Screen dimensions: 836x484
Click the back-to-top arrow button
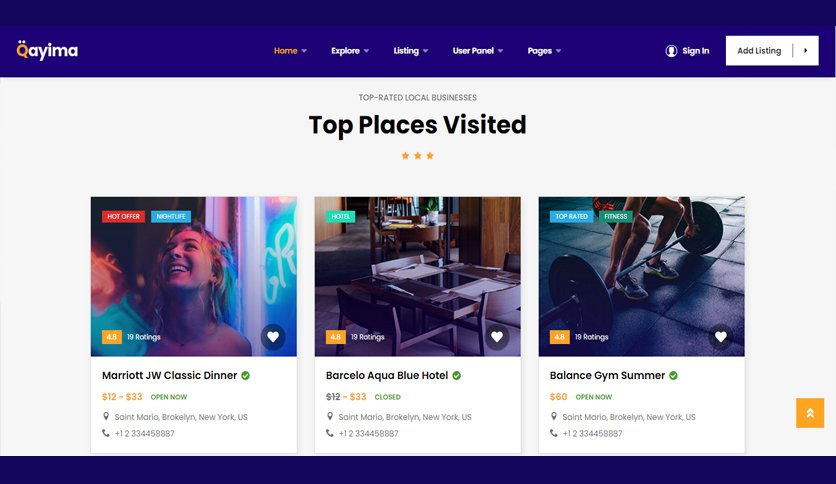810,413
